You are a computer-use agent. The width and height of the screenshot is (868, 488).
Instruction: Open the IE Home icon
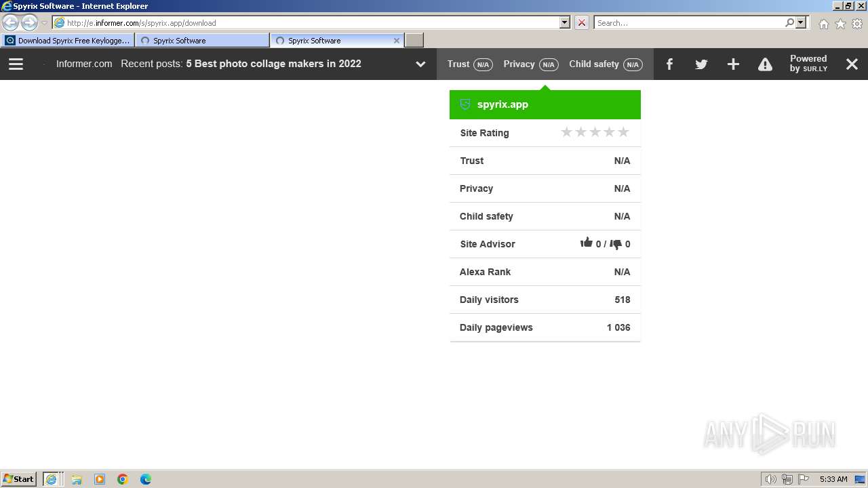823,24
